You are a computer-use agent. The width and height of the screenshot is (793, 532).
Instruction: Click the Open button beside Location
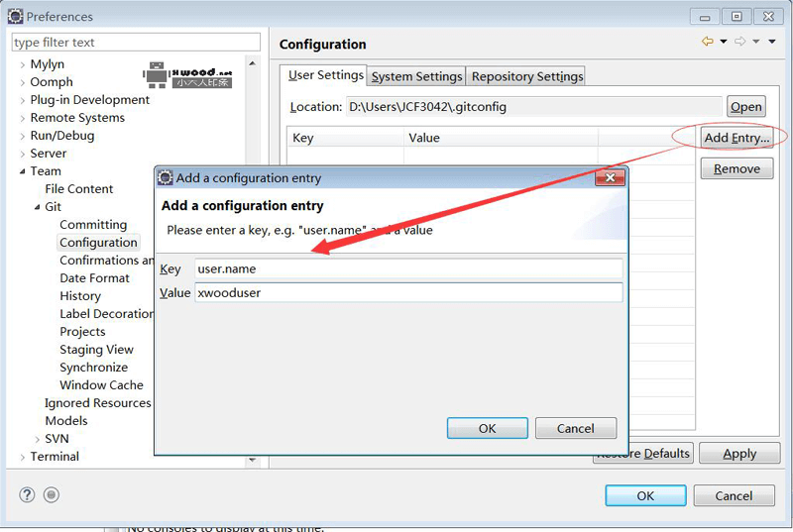[x=746, y=107]
